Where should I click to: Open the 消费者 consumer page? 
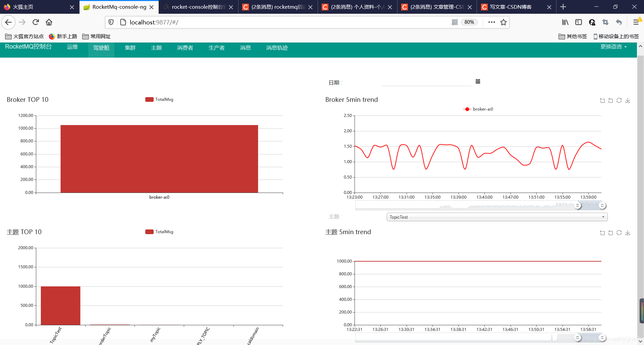[x=185, y=48]
